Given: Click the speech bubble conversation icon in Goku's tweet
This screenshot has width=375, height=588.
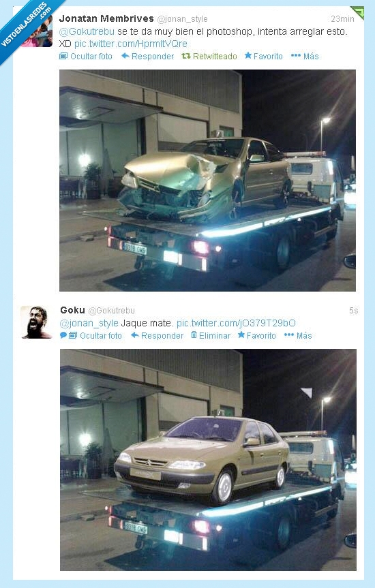Looking at the screenshot, I should pyautogui.click(x=63, y=335).
